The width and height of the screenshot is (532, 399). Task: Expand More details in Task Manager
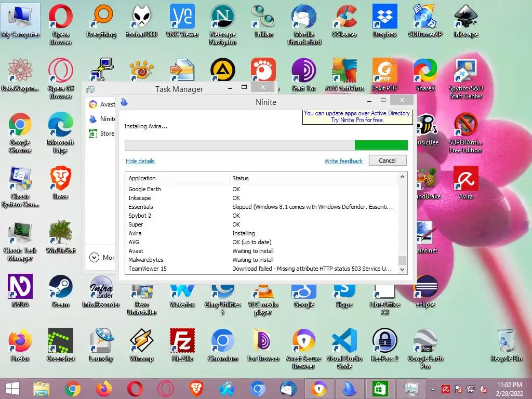[101, 258]
